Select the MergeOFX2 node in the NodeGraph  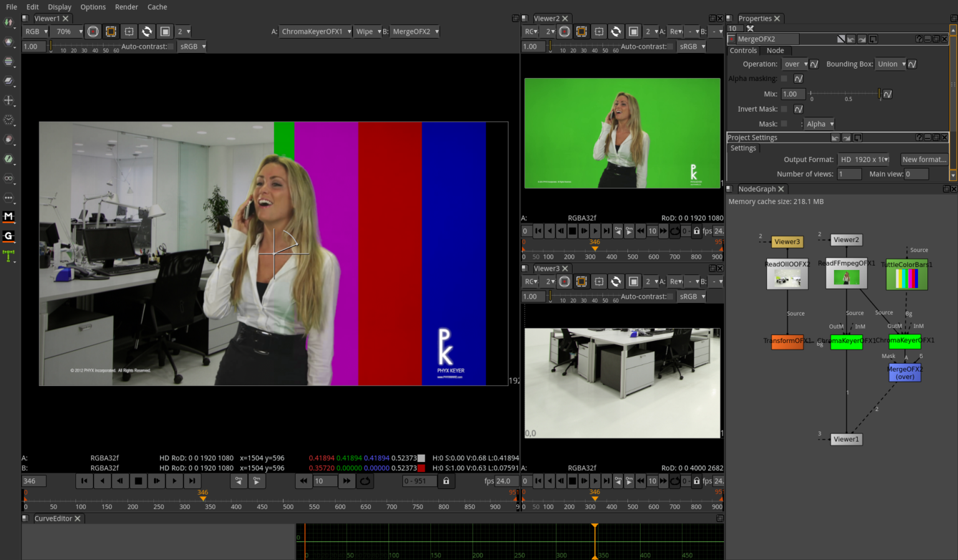(904, 372)
